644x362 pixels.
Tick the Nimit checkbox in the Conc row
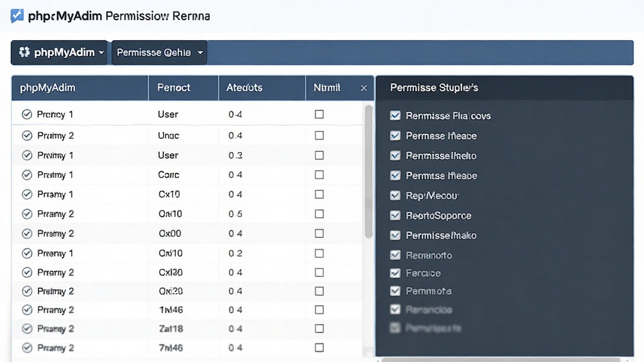click(319, 175)
